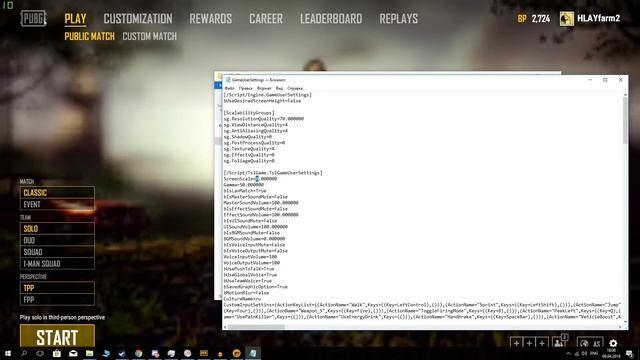Open Notepad Справка menu
640x360 pixels.
tap(295, 88)
